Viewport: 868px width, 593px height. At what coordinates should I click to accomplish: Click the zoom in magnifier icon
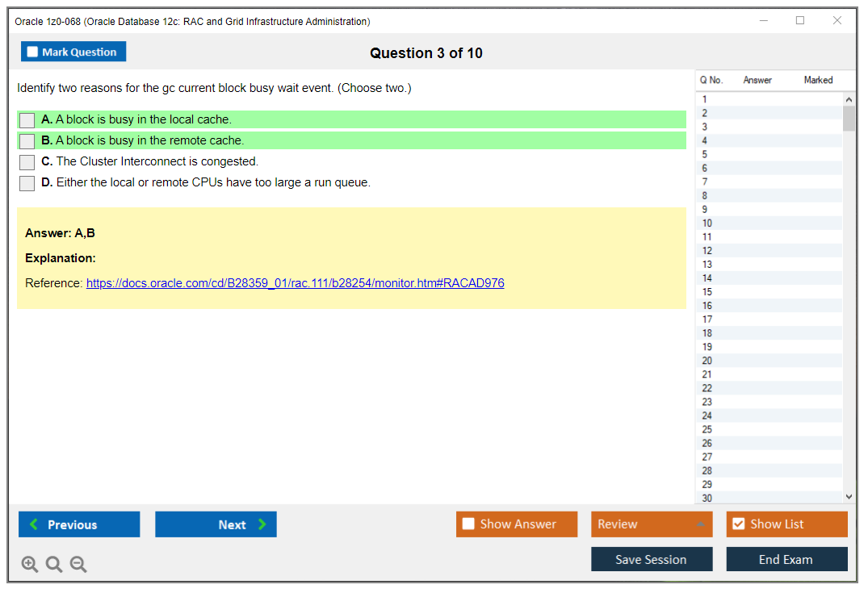tap(29, 564)
